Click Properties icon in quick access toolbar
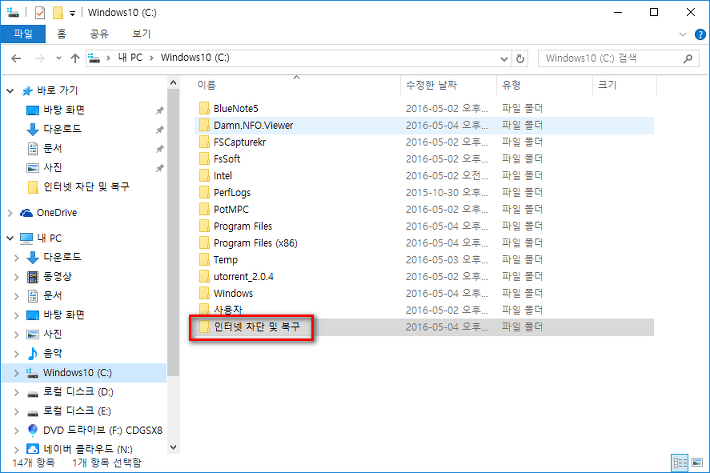 (x=40, y=13)
